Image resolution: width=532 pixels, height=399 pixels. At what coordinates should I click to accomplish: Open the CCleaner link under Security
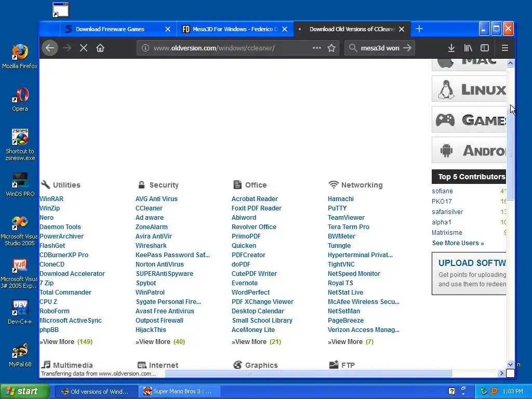149,208
